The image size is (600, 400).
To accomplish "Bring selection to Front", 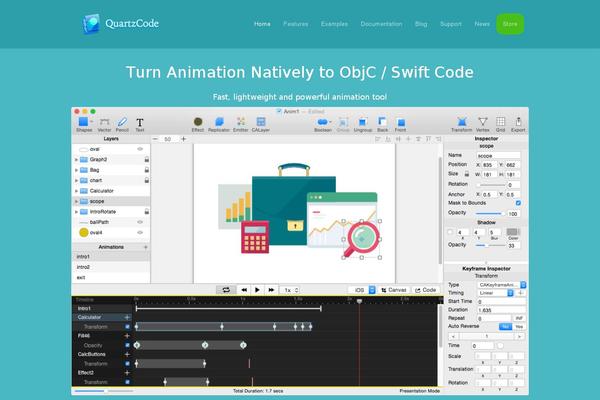I will point(401,122).
